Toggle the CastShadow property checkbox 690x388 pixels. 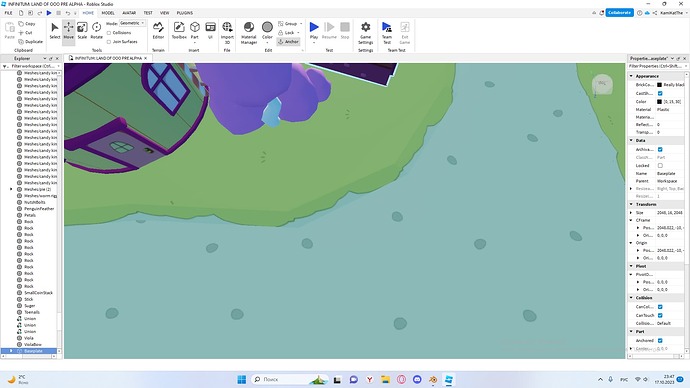click(660, 93)
